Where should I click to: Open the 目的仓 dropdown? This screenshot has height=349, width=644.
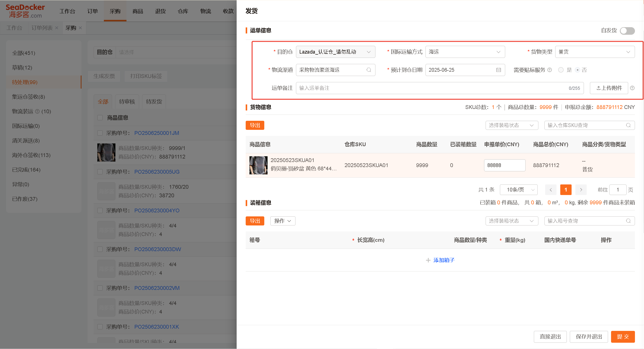335,52
